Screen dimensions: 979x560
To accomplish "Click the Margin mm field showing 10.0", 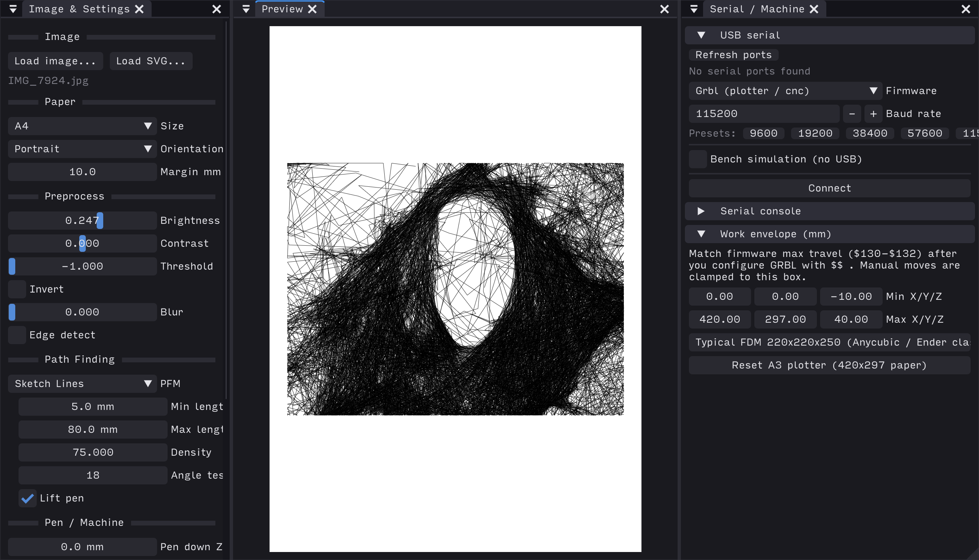I will pyautogui.click(x=82, y=172).
